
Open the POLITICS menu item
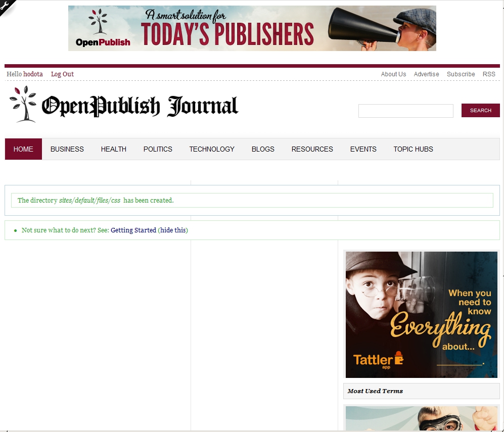pyautogui.click(x=158, y=149)
